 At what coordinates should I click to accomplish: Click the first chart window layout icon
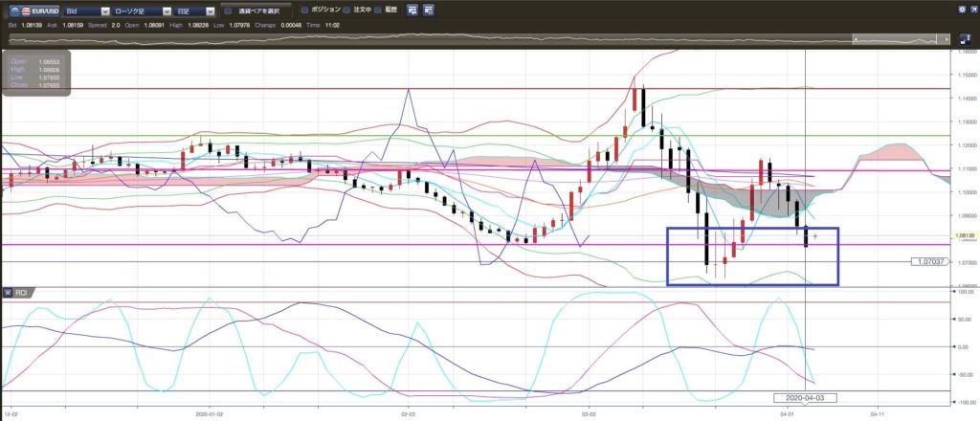(x=412, y=10)
